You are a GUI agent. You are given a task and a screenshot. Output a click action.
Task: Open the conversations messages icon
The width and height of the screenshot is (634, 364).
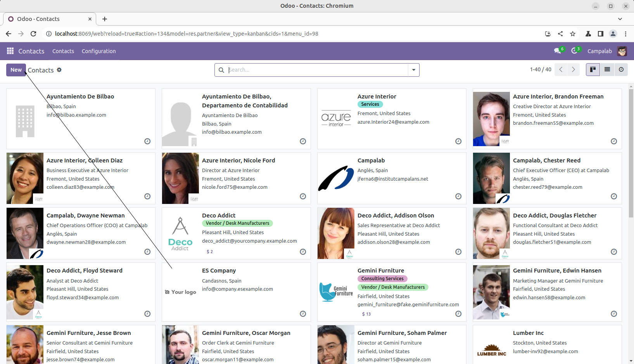557,51
